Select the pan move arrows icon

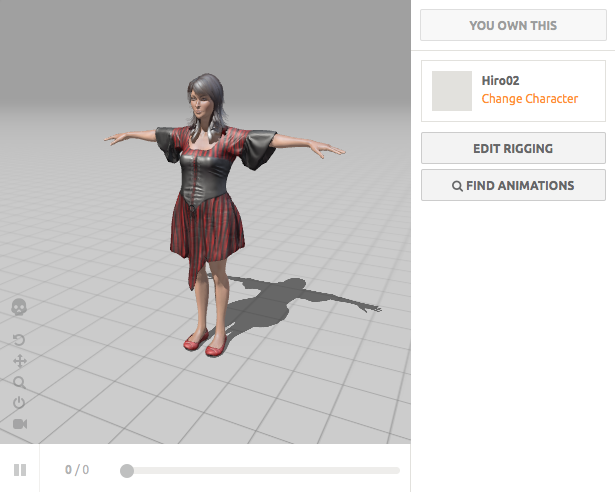pos(20,361)
